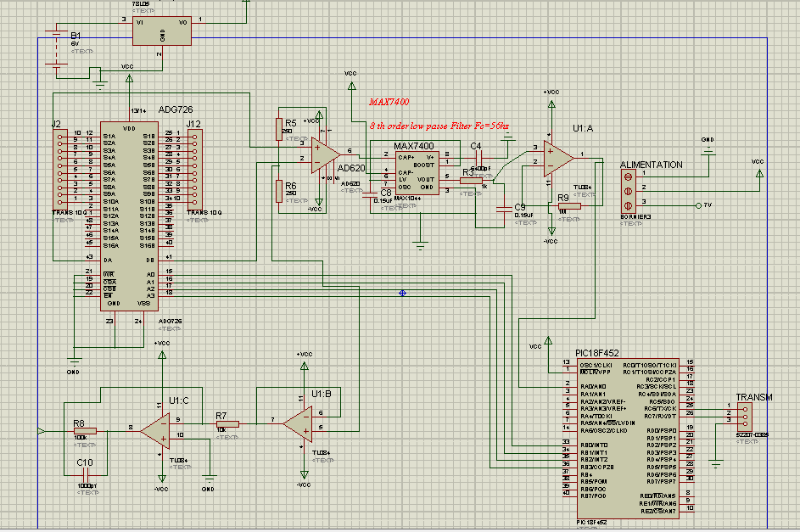Select the MAX7400 filter chip body
Image resolution: width=800 pixels, height=532 pixels.
click(417, 172)
